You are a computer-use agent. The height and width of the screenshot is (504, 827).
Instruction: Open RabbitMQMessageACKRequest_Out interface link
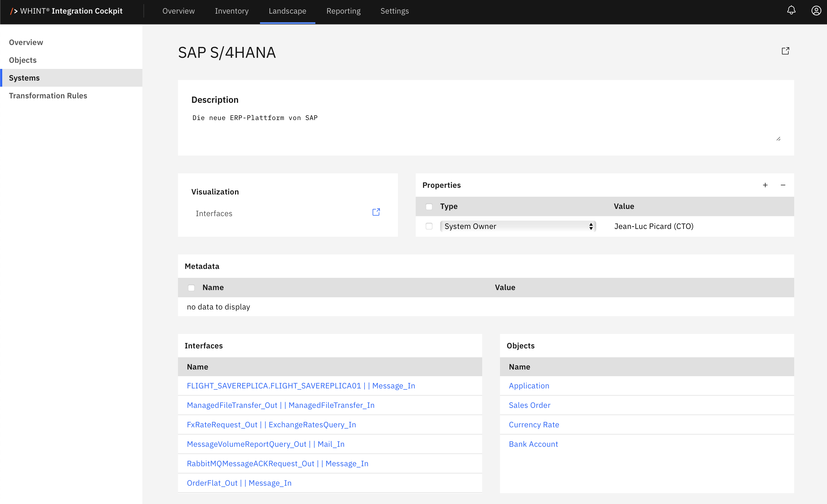[278, 463]
